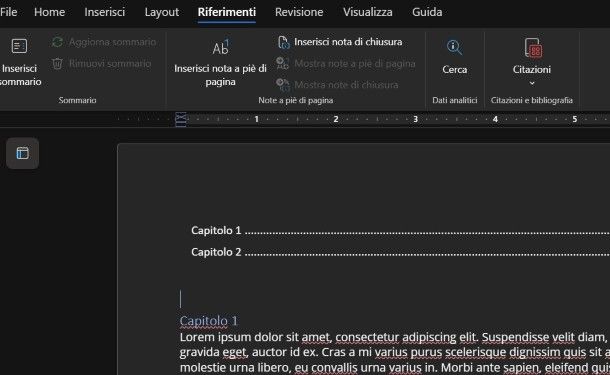Image resolution: width=610 pixels, height=375 pixels.
Task: Click the word Suspendisse in the paragraph
Action: (515, 337)
